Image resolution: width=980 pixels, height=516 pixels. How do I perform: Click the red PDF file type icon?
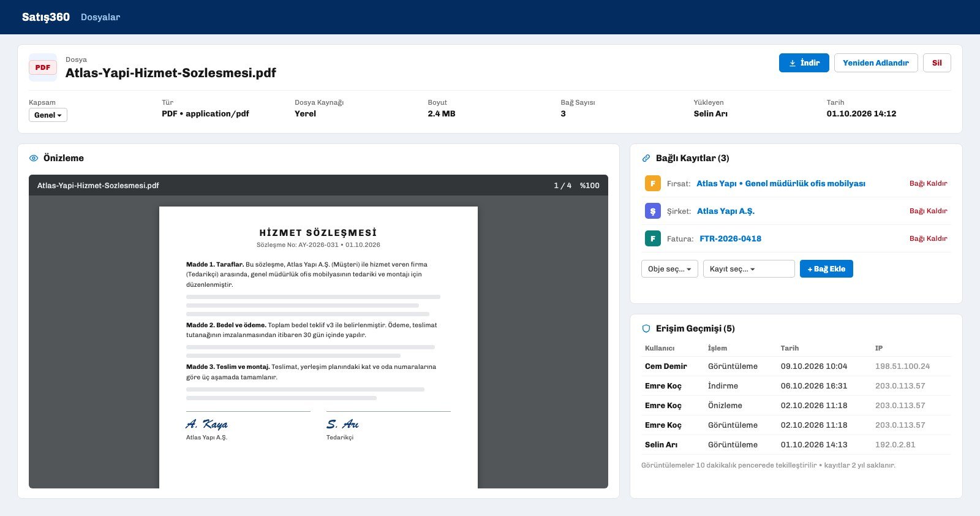click(x=43, y=67)
